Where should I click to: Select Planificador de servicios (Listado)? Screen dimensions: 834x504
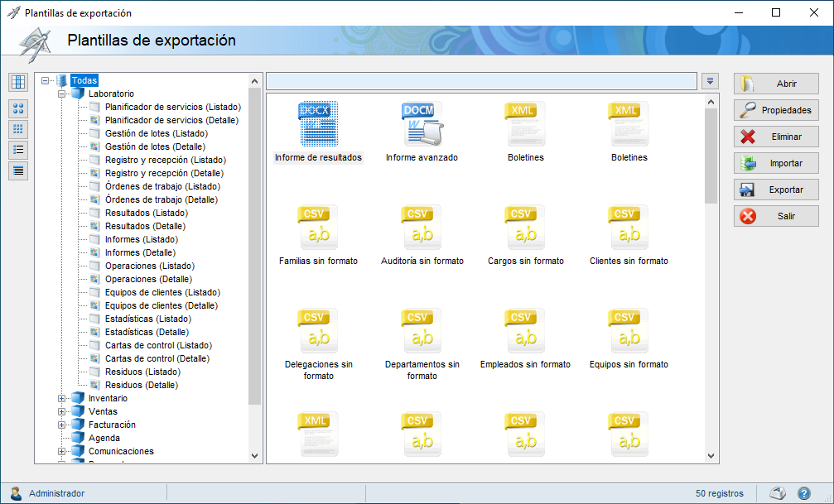[x=173, y=107]
